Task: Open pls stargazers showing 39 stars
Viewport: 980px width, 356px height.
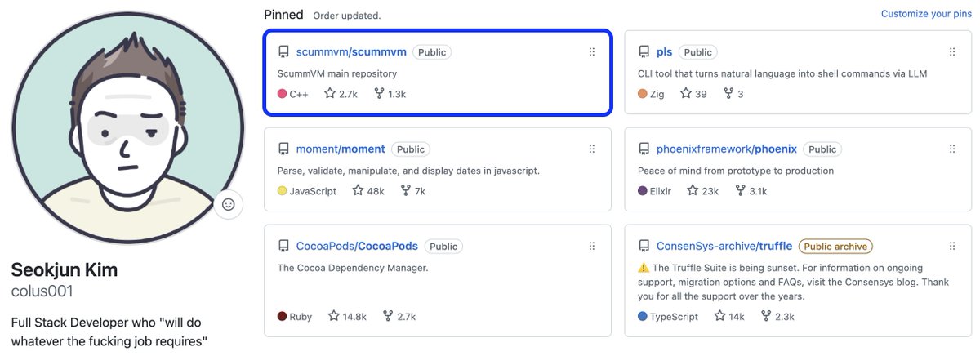Action: (693, 94)
